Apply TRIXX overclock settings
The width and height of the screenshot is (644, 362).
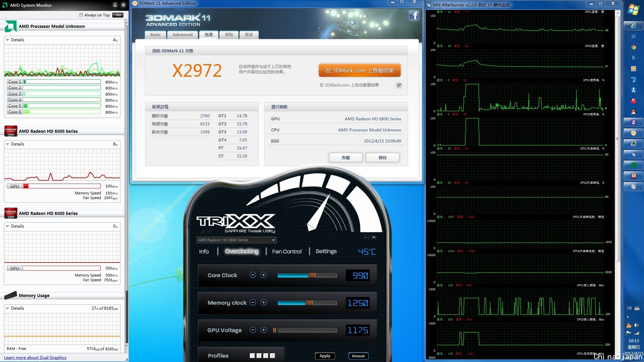pyautogui.click(x=325, y=356)
